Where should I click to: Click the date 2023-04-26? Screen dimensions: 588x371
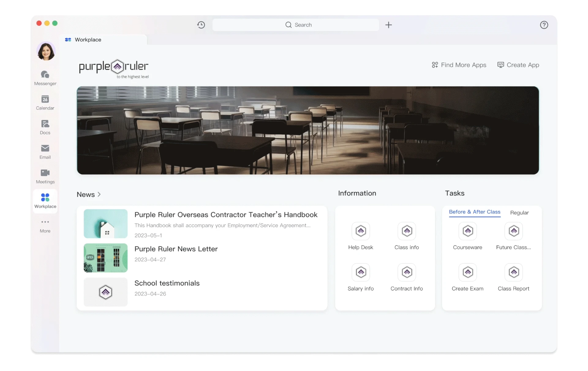tap(150, 294)
